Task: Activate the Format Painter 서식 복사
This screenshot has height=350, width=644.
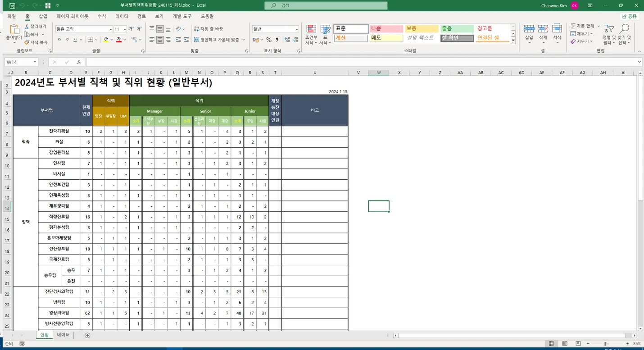Action: pos(36,42)
